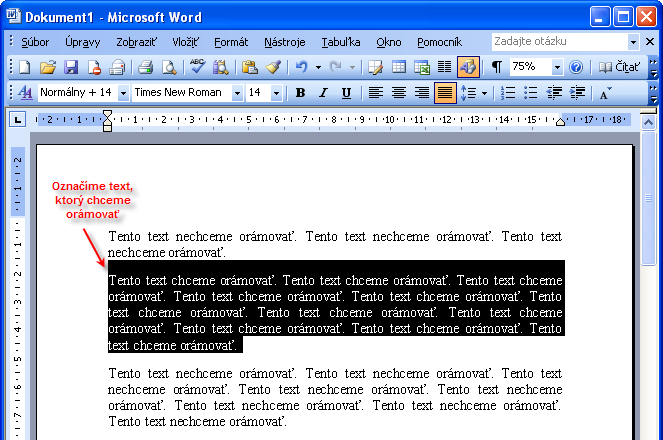The image size is (663, 440).
Task: Toggle Italic formatting
Action: tap(323, 93)
